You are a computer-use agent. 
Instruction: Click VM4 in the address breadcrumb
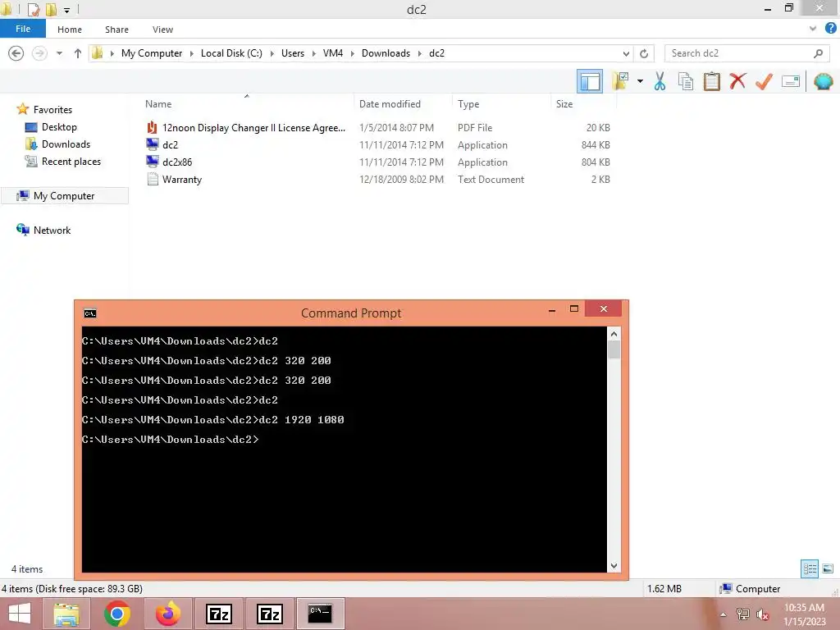click(333, 53)
